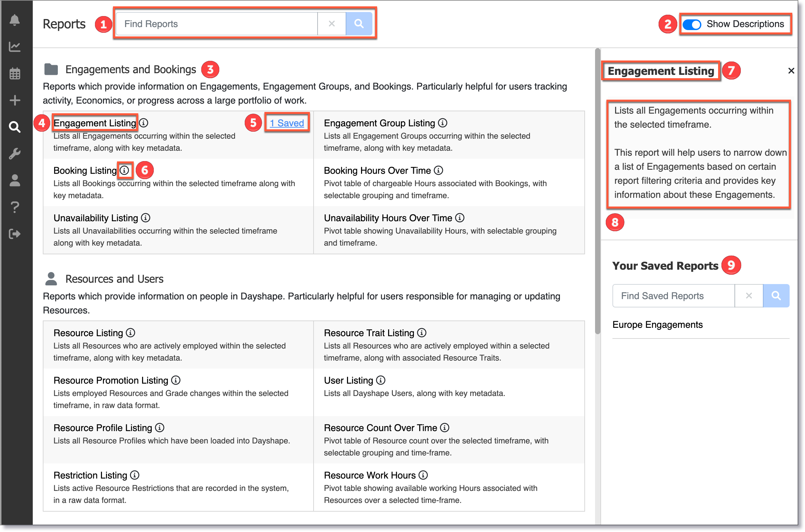Open the Europe Engagements saved report
The height and width of the screenshot is (532, 805).
coord(657,325)
